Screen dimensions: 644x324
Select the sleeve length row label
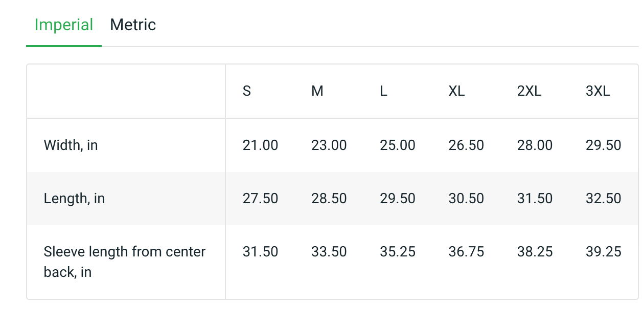tap(125, 262)
